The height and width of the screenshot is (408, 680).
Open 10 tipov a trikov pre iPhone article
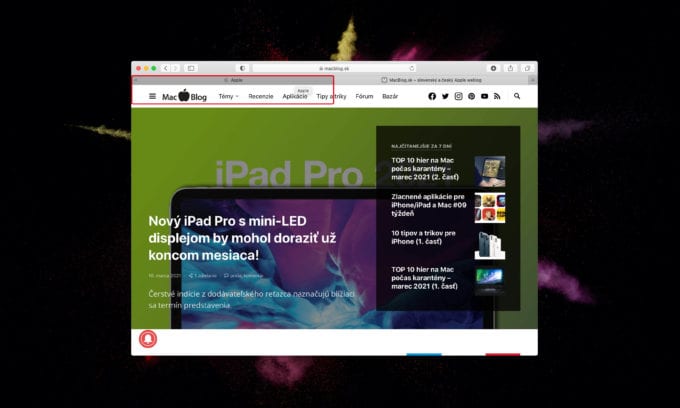pos(423,237)
